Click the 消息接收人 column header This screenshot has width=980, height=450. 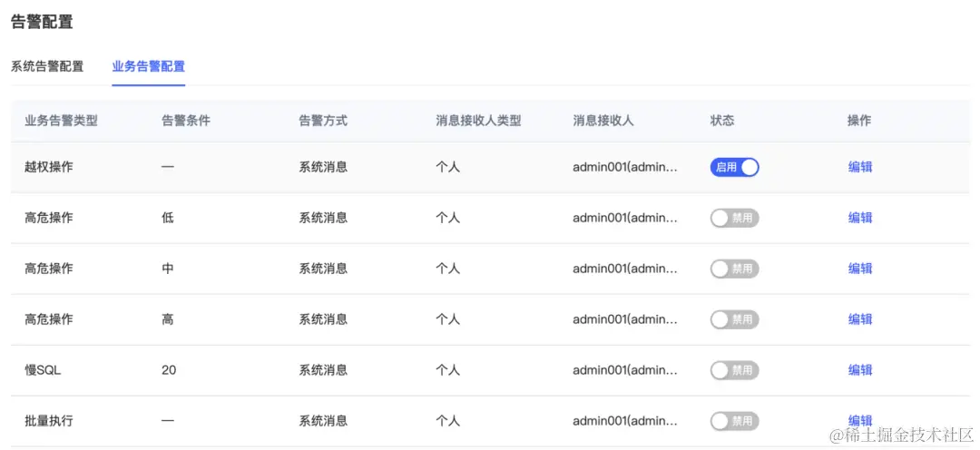(x=603, y=122)
